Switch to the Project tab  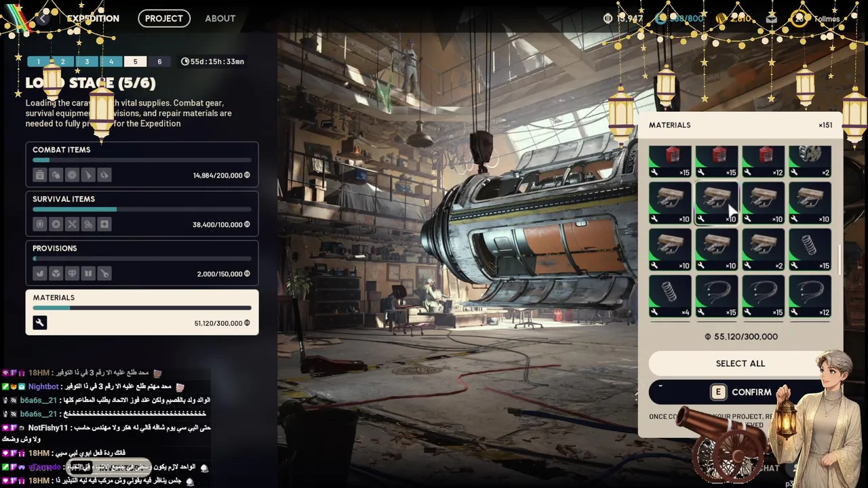click(x=164, y=18)
